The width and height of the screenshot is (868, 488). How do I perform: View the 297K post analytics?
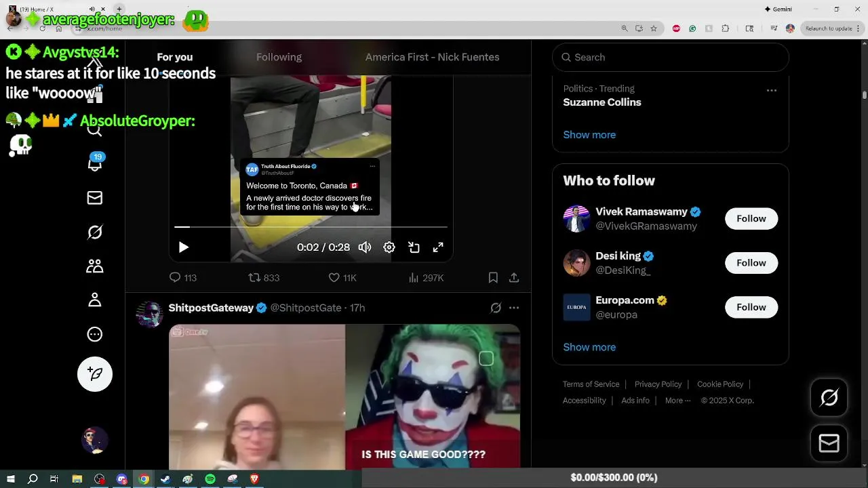426,278
